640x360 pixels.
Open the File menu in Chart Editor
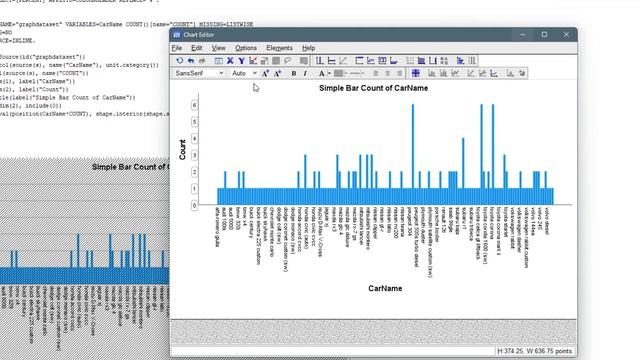click(x=177, y=48)
